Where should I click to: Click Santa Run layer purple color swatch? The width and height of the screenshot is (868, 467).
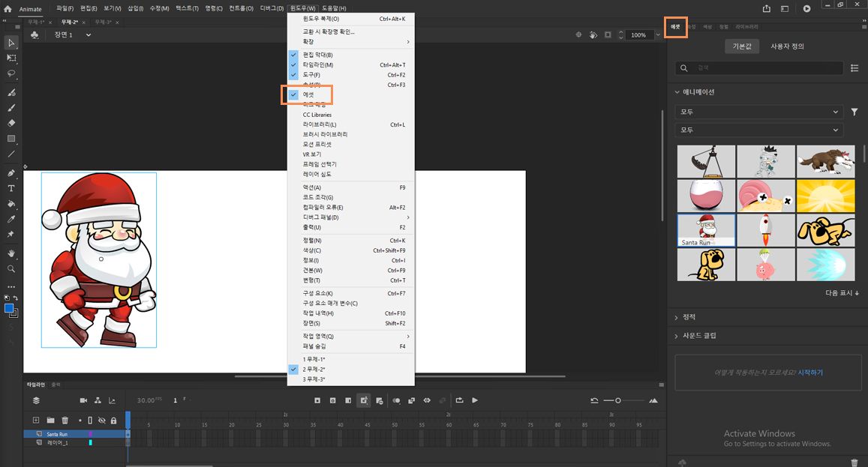coord(90,434)
